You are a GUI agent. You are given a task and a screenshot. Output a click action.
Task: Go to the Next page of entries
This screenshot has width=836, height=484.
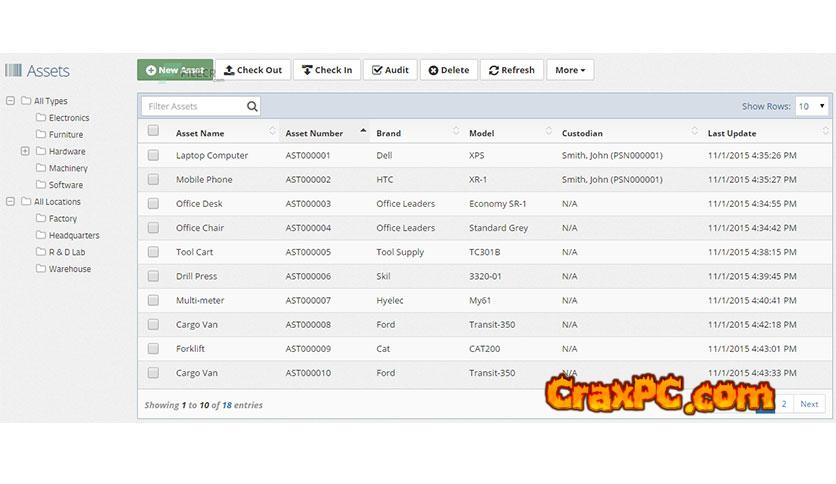point(809,404)
